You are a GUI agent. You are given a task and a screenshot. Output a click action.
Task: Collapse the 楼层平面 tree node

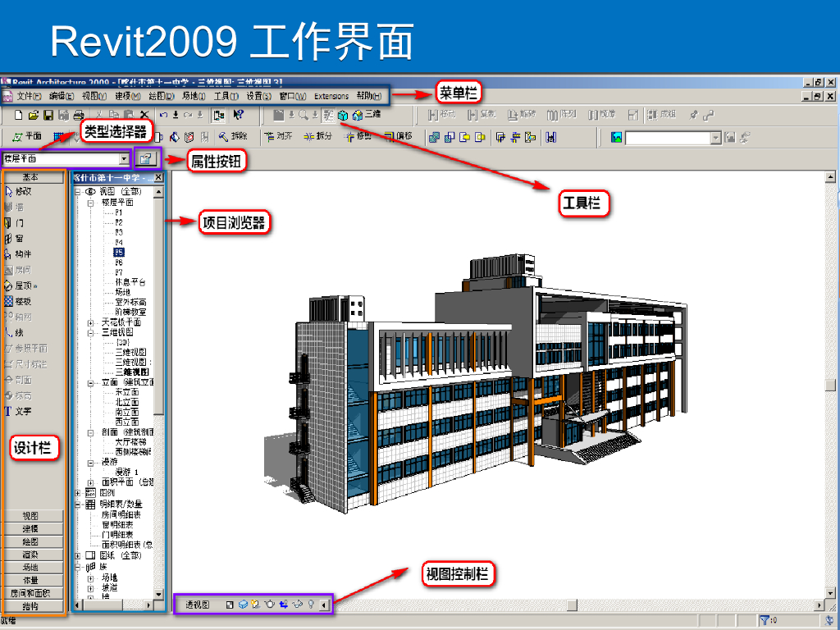pyautogui.click(x=90, y=203)
